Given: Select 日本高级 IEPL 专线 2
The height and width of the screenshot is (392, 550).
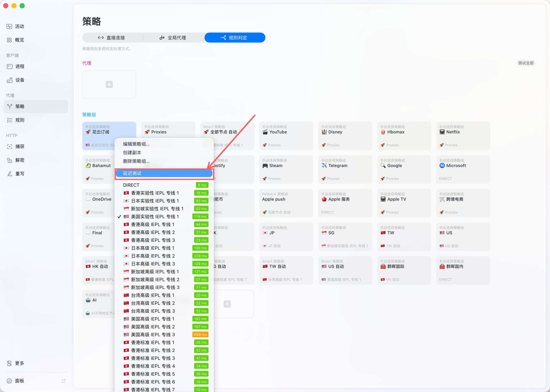Looking at the screenshot, I should tap(164, 256).
